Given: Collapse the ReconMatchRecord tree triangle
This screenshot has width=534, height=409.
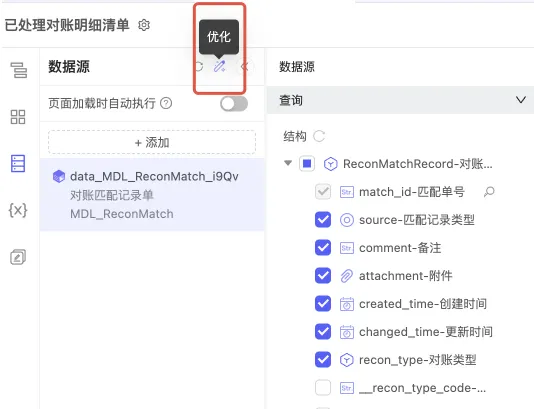Looking at the screenshot, I should (288, 163).
